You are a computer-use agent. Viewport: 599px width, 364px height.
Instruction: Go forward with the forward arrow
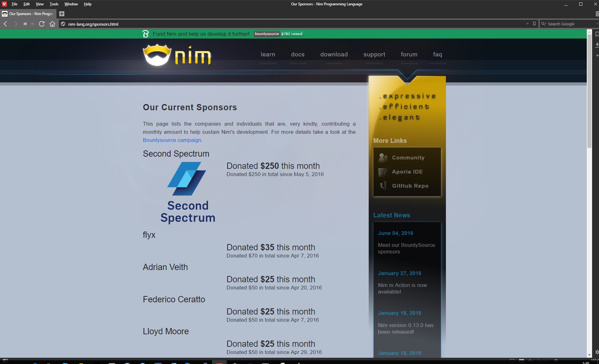(15, 24)
